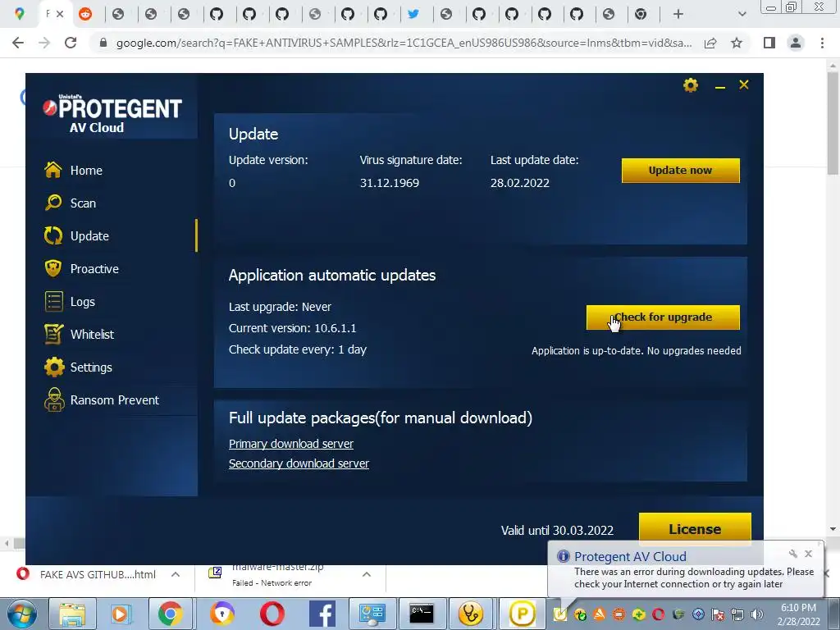840x630 pixels.
Task: Reload the current Chrome page
Action: pos(71,43)
